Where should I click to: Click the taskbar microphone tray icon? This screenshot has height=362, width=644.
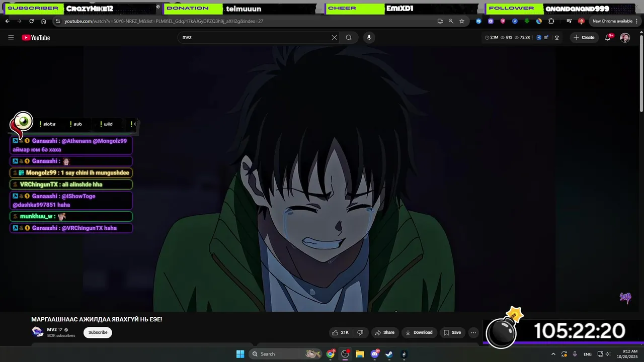[575, 354]
